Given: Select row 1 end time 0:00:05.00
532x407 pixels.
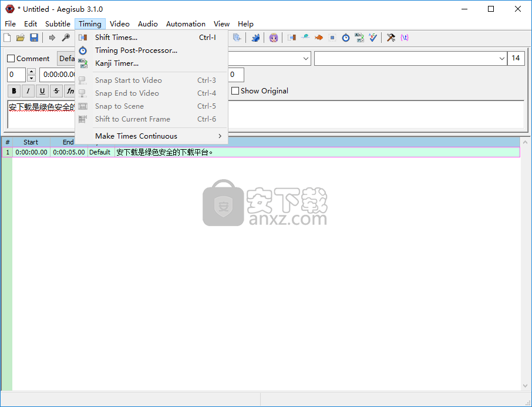Looking at the screenshot, I should tap(69, 152).
